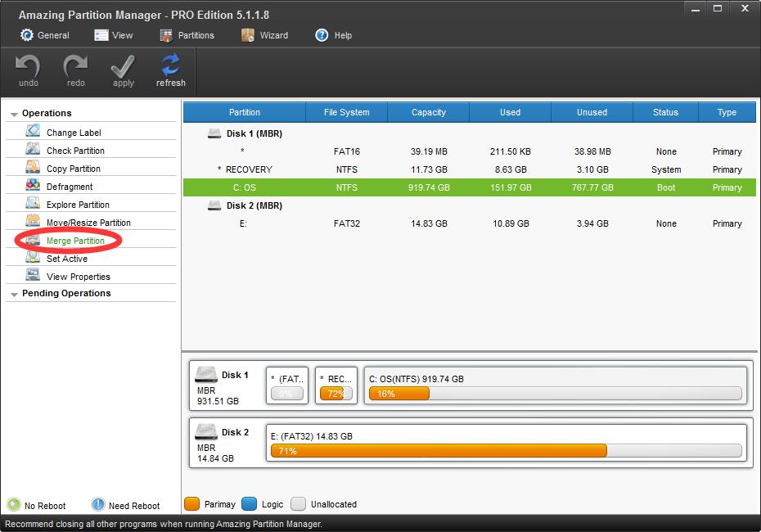Click the refresh arrows icon

pos(170,65)
